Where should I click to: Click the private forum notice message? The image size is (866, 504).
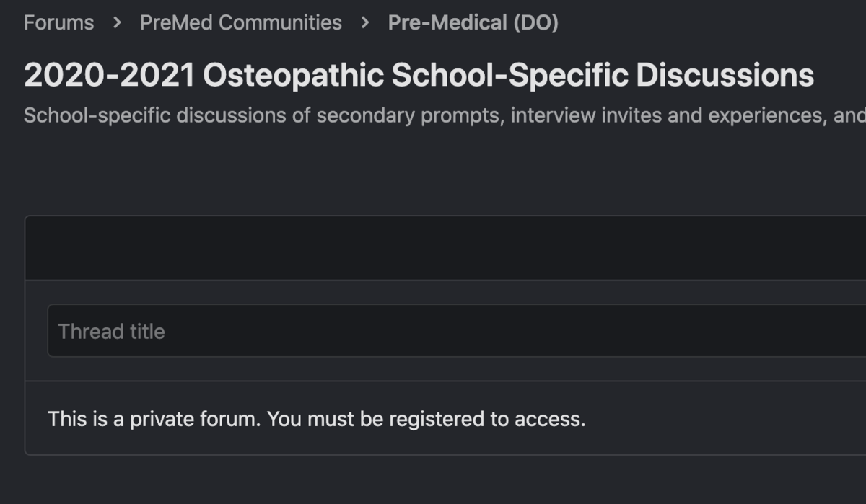316,419
